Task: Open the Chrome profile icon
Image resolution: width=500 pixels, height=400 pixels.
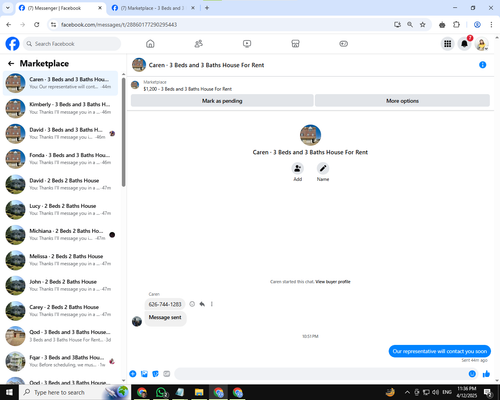Action: (477, 24)
